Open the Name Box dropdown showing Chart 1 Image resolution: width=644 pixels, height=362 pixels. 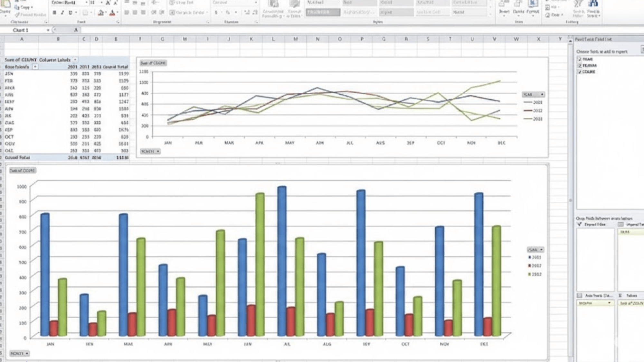48,30
